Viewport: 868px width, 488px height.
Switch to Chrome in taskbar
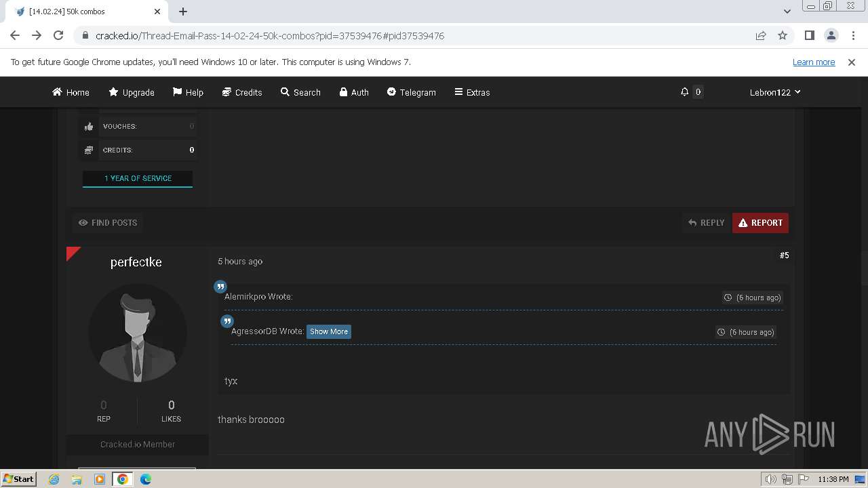pyautogui.click(x=122, y=479)
